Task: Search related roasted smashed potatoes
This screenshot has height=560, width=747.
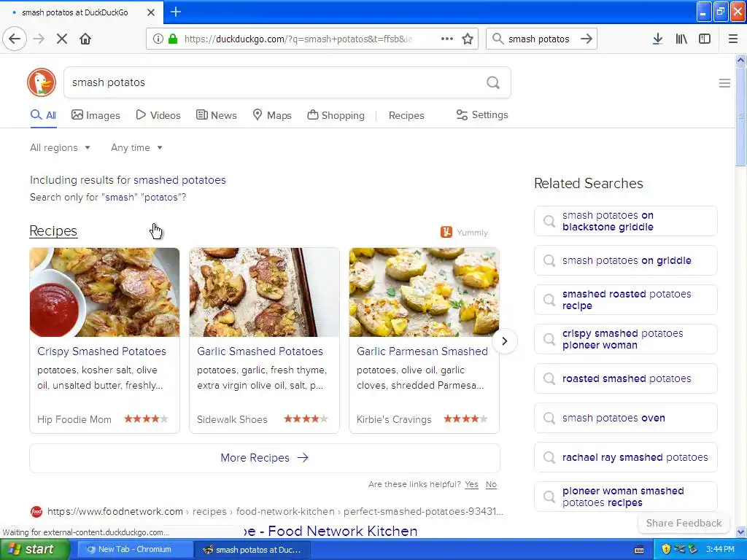Action: click(625, 378)
